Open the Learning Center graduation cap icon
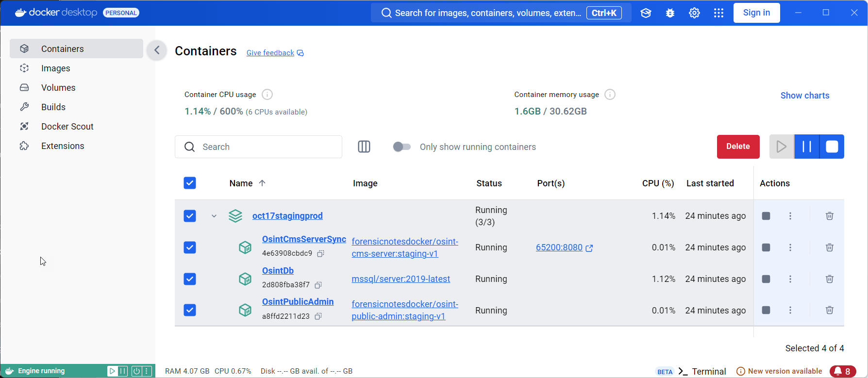Image resolution: width=868 pixels, height=378 pixels. click(646, 13)
